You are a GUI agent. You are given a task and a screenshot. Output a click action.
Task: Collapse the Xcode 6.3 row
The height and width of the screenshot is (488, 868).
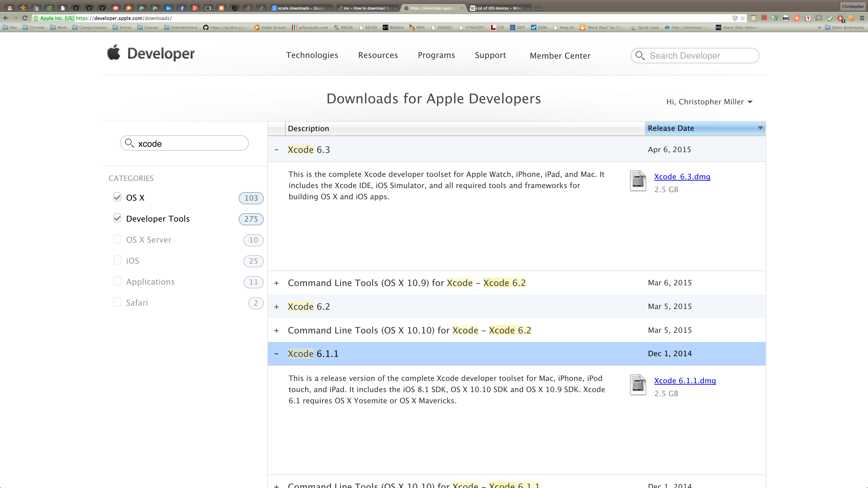click(277, 150)
